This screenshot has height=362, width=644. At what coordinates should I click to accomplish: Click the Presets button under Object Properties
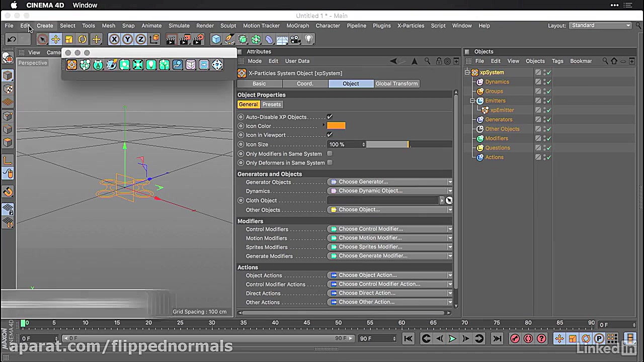272,104
